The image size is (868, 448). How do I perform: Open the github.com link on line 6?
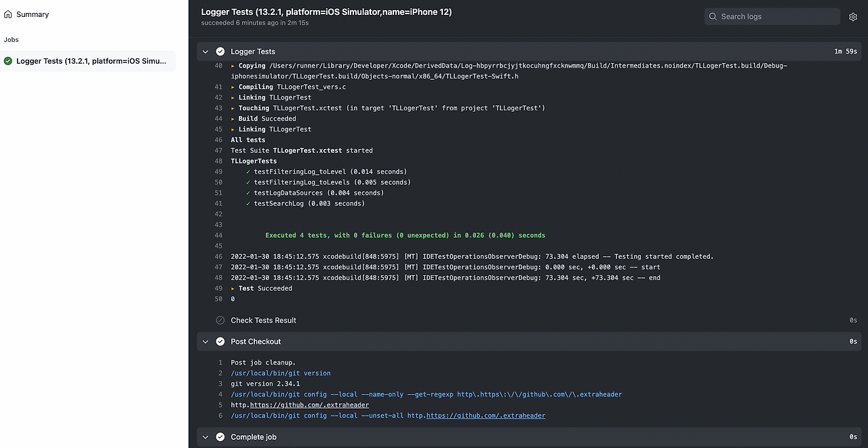[x=486, y=416]
